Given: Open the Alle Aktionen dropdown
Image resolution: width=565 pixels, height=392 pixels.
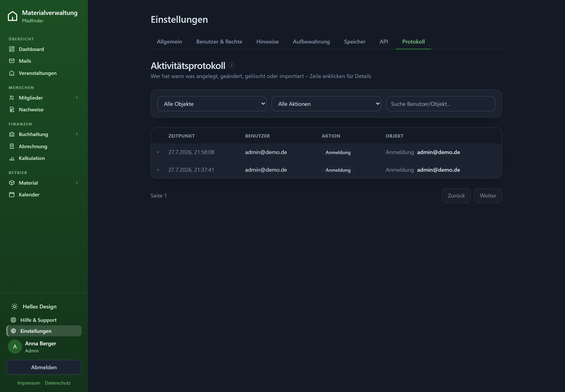Looking at the screenshot, I should click(326, 104).
